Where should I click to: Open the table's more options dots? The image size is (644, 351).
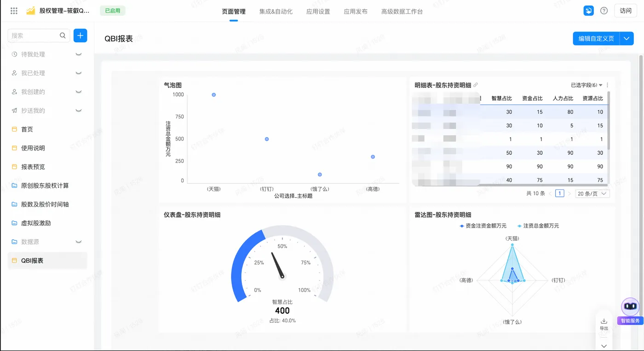click(x=607, y=85)
